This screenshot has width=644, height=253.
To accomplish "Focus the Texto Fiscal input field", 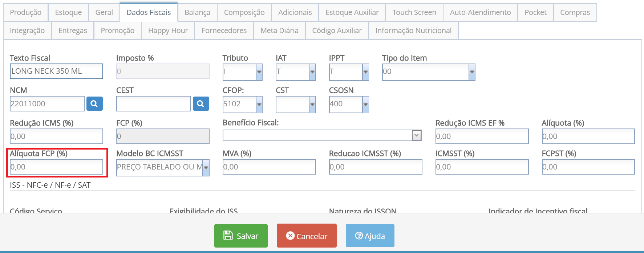I will (56, 71).
